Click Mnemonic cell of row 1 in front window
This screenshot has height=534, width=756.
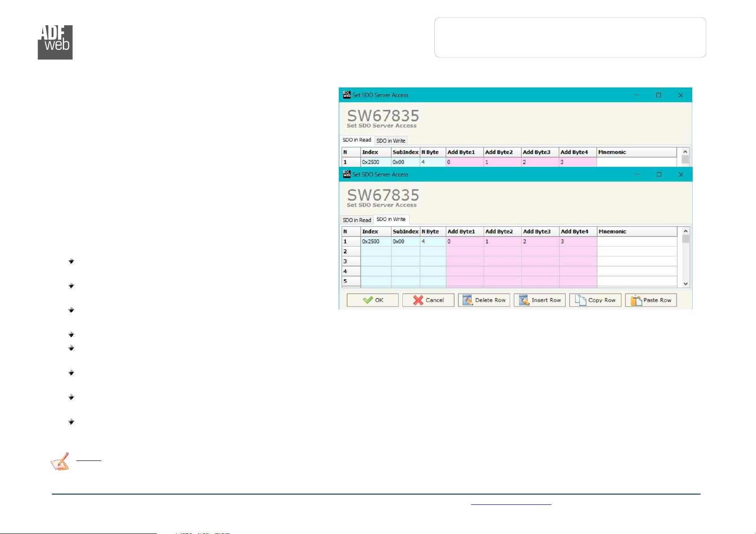(637, 241)
